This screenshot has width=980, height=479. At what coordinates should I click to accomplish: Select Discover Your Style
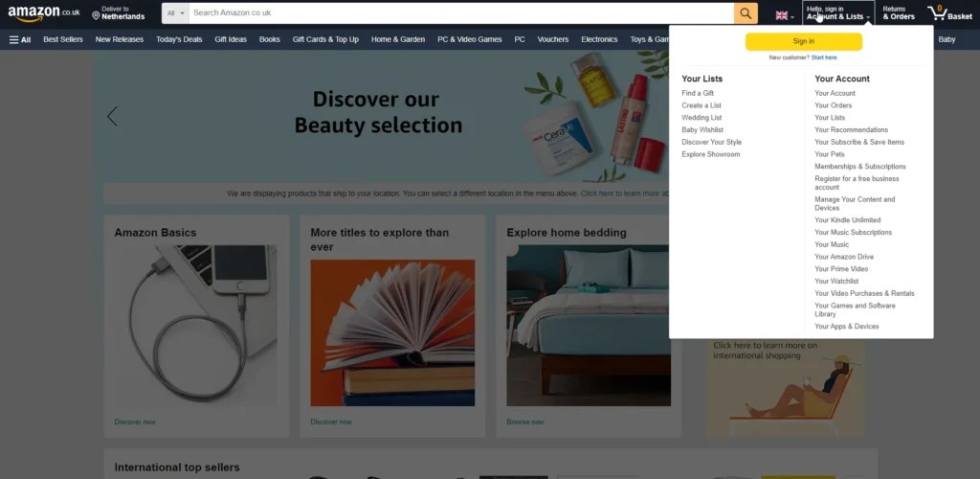coord(711,142)
